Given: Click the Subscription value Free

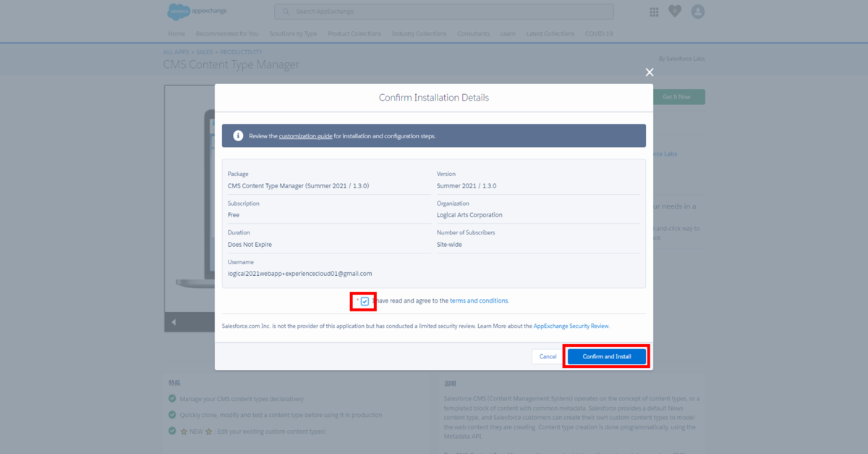Looking at the screenshot, I should (x=234, y=215).
